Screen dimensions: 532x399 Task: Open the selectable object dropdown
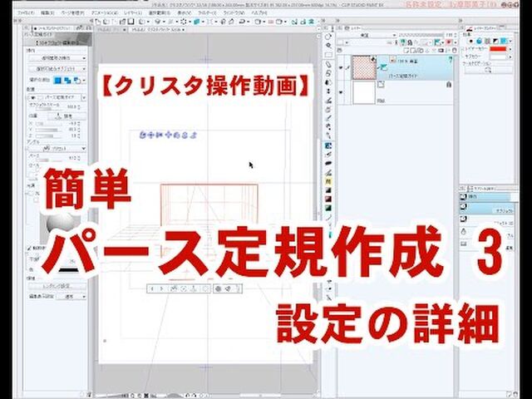pyautogui.click(x=57, y=69)
